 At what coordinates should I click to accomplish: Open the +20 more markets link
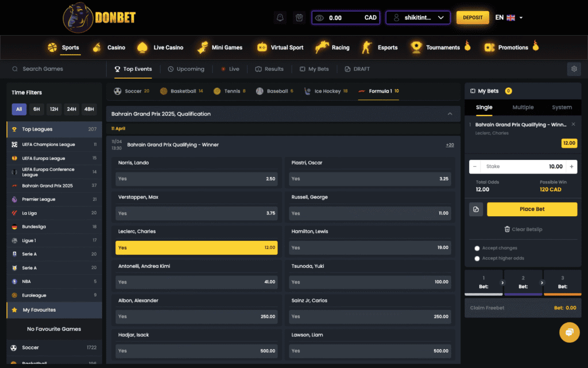[450, 145]
